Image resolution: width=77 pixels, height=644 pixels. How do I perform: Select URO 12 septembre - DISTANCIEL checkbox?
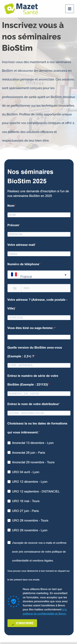pyautogui.click(x=9, y=491)
